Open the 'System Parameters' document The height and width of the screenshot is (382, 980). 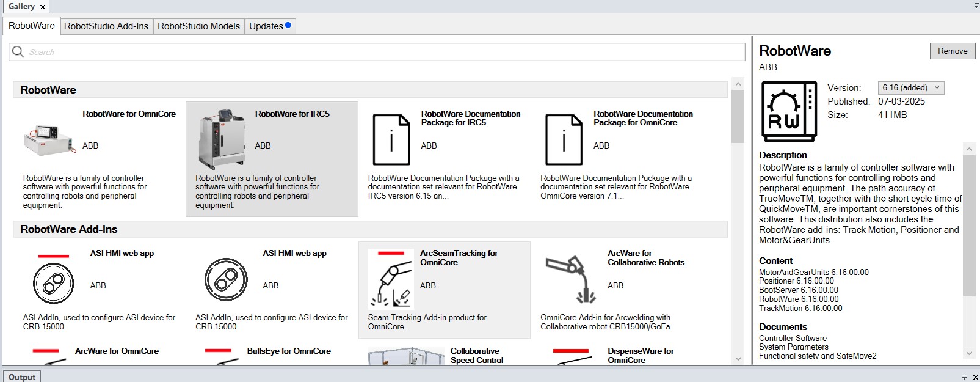(794, 347)
